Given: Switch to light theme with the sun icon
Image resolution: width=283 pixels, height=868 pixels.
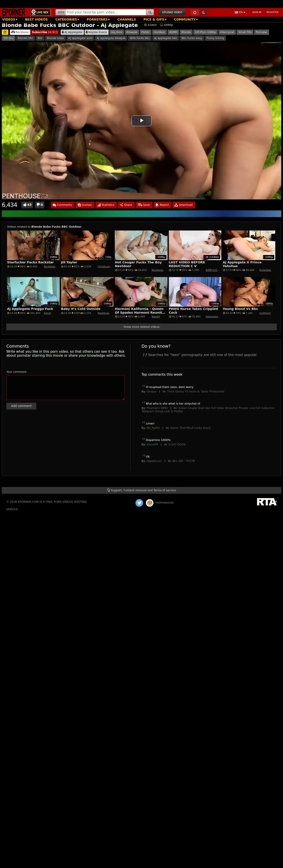Looking at the screenshot, I should pyautogui.click(x=194, y=12).
